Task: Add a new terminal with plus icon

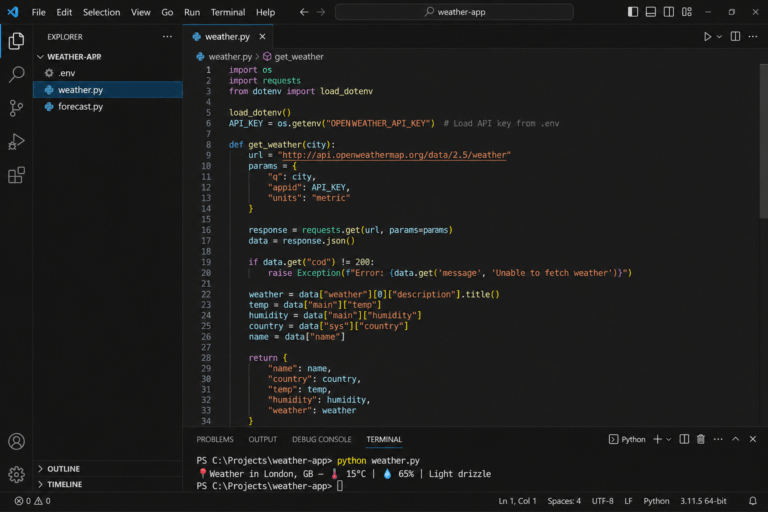Action: (657, 439)
